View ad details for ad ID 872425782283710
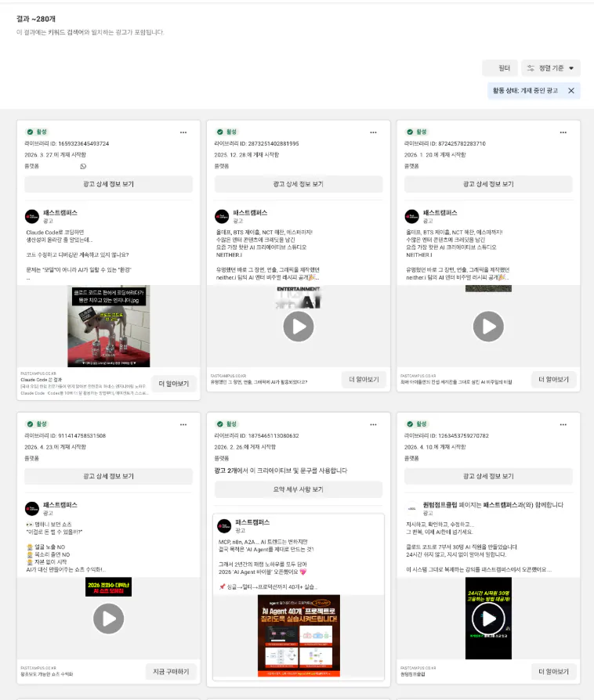This screenshot has height=700, width=594. click(x=488, y=184)
